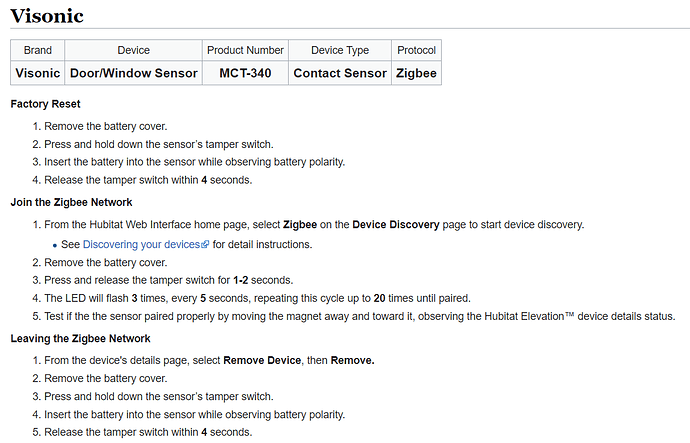This screenshot has width=690, height=443.
Task: Click the Zigbee protocol table cell
Action: [x=416, y=73]
